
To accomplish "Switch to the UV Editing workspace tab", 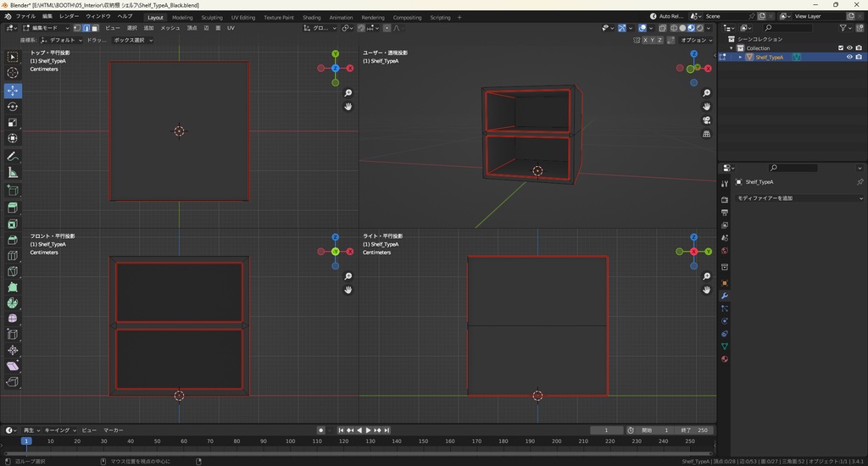I will click(242, 17).
